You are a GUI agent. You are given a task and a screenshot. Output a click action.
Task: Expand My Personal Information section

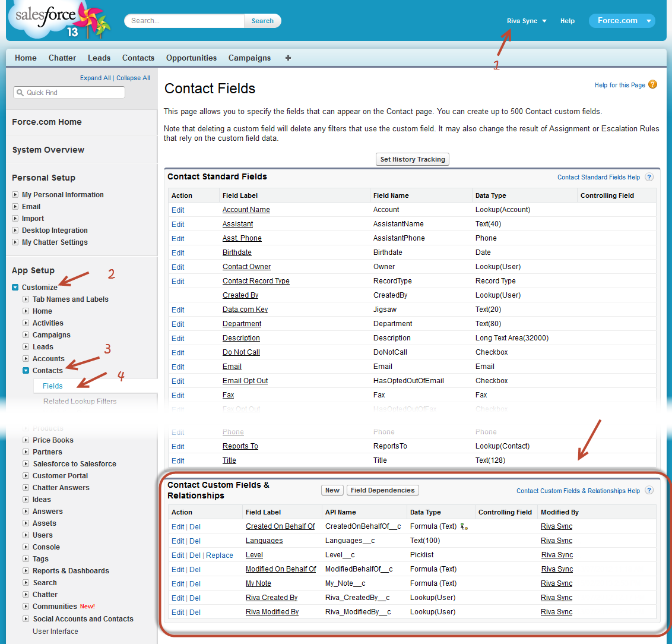pyautogui.click(x=15, y=195)
